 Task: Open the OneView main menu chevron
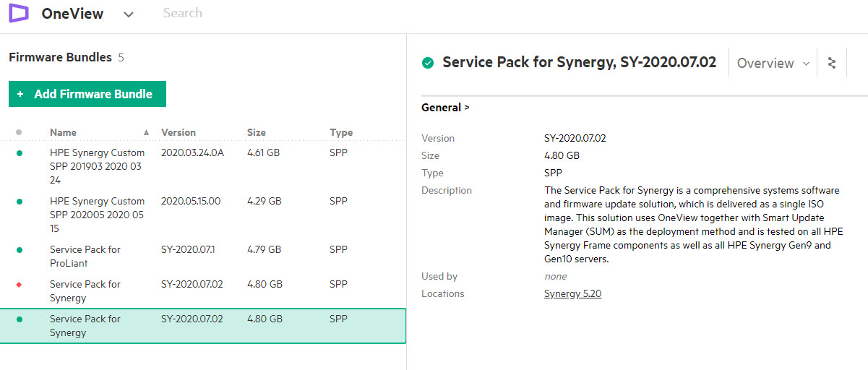tap(129, 14)
